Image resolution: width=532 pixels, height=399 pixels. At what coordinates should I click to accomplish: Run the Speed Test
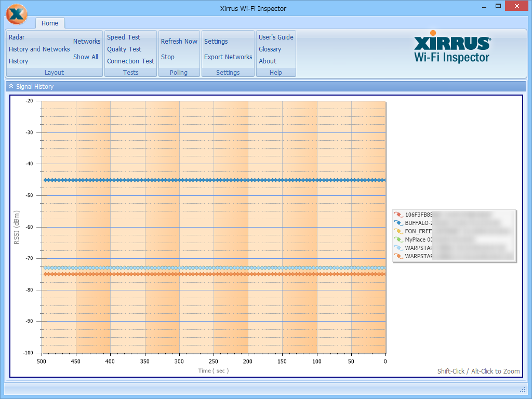coord(124,37)
